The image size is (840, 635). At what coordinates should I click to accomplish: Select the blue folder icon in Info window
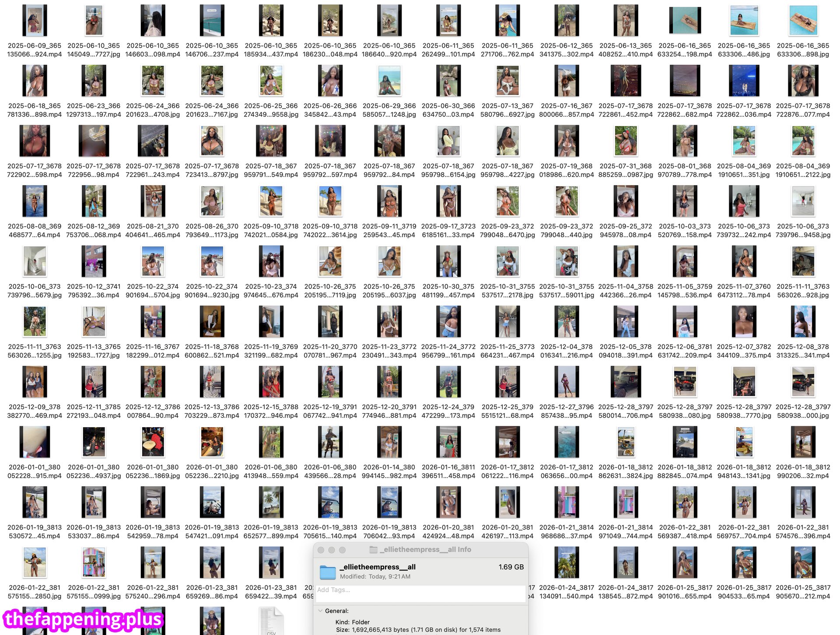(x=328, y=571)
